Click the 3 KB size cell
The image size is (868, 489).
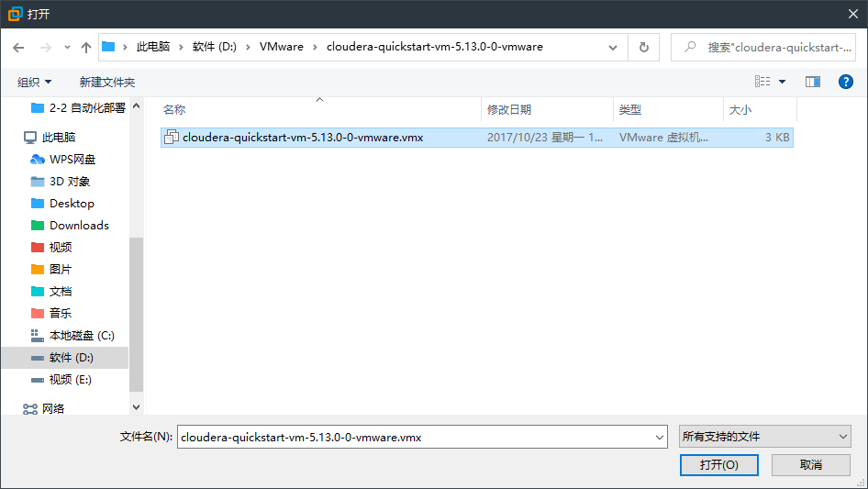(x=777, y=138)
